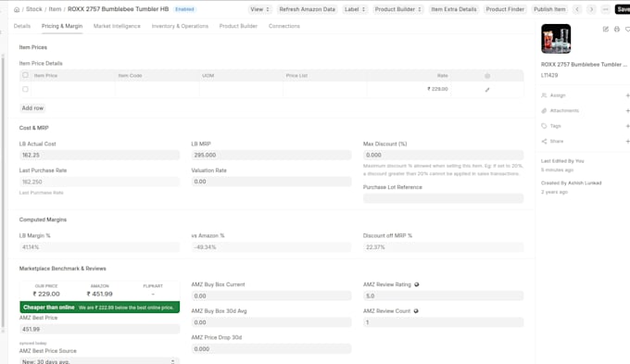The height and width of the screenshot is (364, 630).
Task: Open the Product Finder button
Action: click(505, 9)
